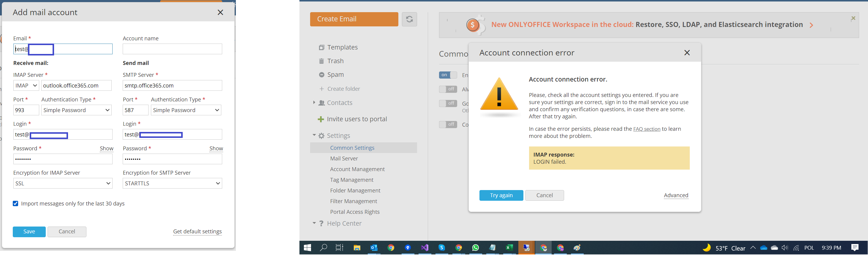The width and height of the screenshot is (868, 255).
Task: Select Mail Server in settings menu
Action: 344,158
